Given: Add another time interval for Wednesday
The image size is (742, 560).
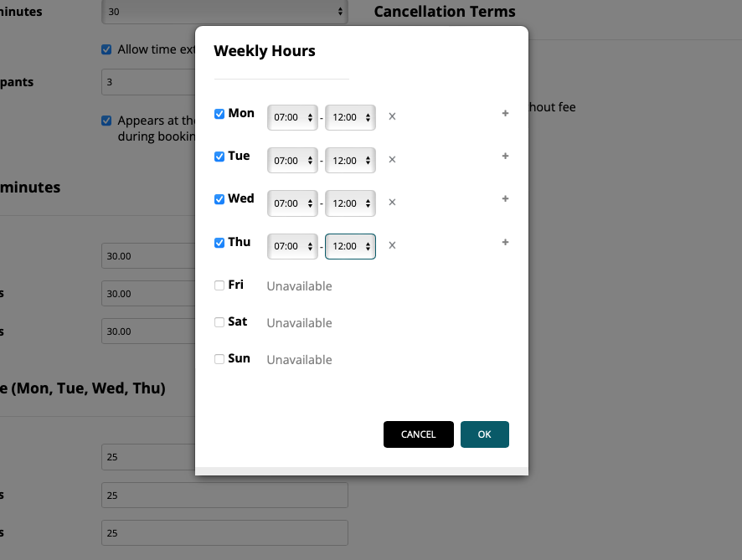Looking at the screenshot, I should [x=505, y=199].
